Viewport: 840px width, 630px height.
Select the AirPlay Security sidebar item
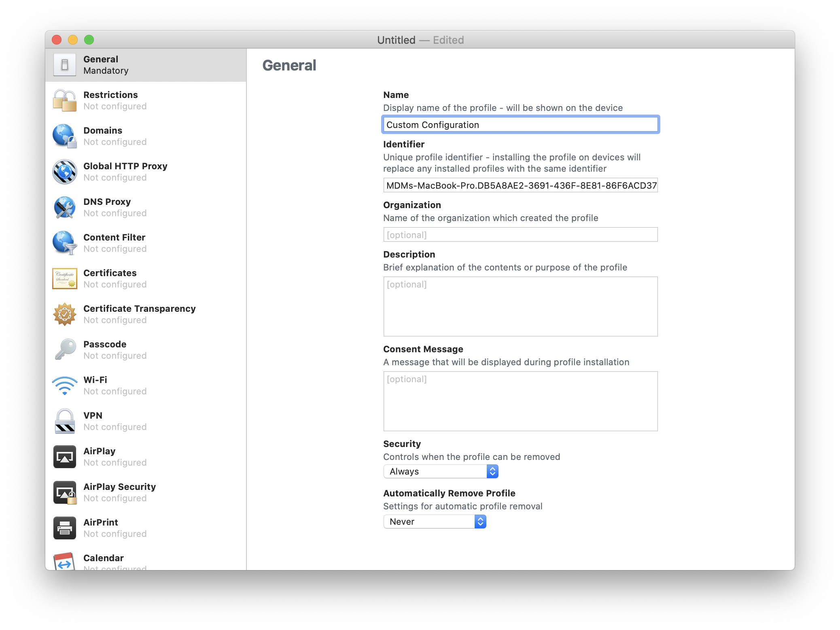click(x=119, y=492)
